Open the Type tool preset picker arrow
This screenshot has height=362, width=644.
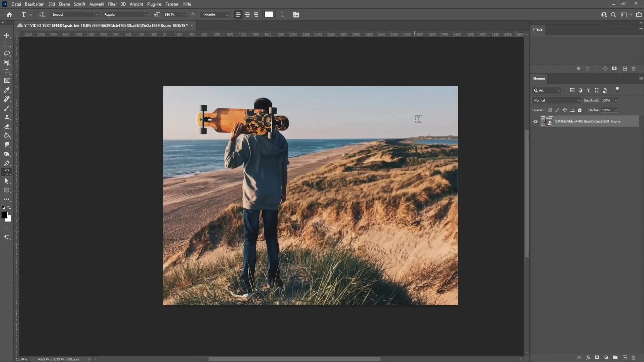[30, 15]
